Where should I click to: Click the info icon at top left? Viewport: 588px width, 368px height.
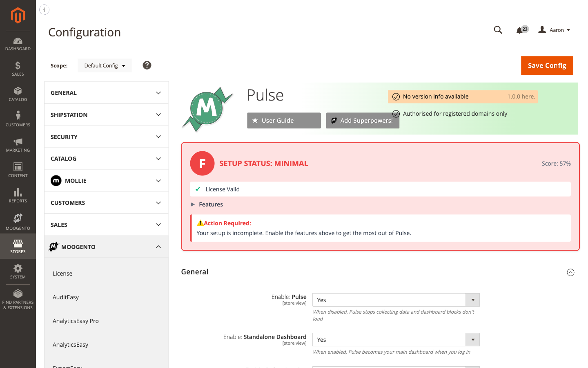coord(44,10)
